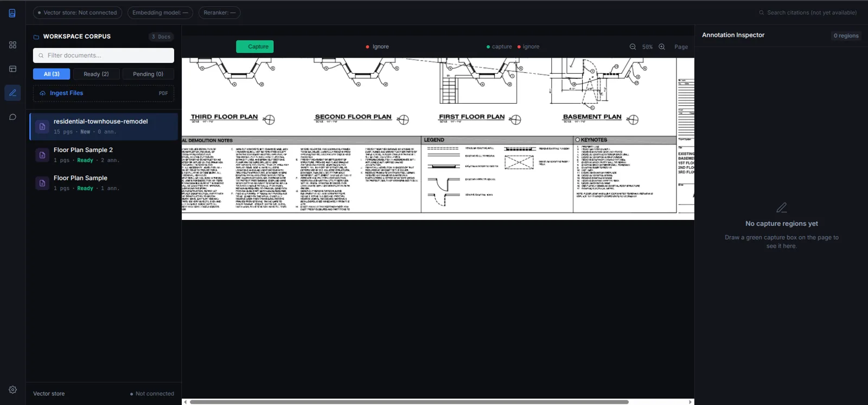868x405 pixels.
Task: Click the scrollbar left arrow
Action: pos(186,402)
